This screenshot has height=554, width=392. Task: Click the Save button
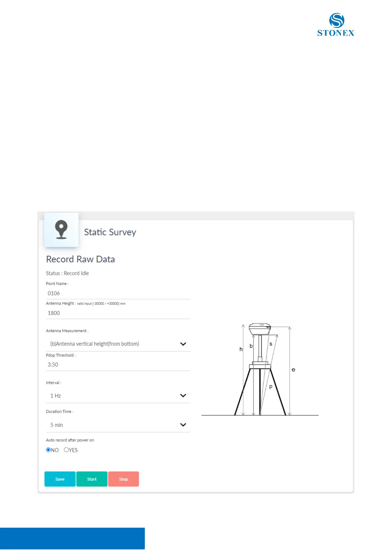point(60,479)
